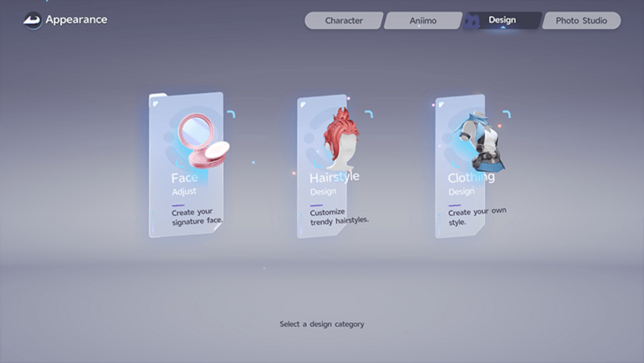Go to the Photo Studio tab
Viewport: 644px width, 363px height.
coord(581,20)
